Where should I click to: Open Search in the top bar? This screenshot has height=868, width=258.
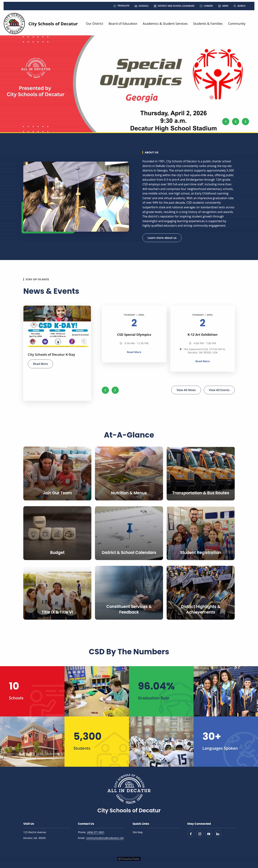point(240,6)
